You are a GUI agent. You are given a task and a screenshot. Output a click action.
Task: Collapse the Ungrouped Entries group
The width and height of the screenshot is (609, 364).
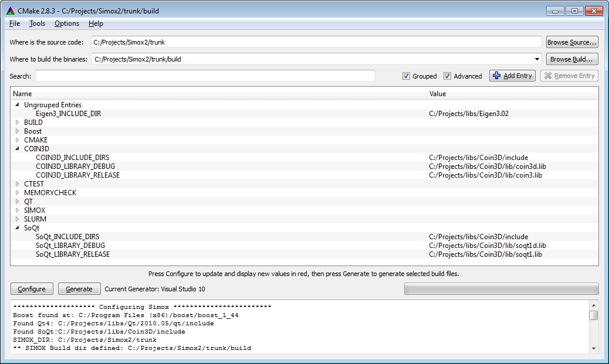click(17, 105)
